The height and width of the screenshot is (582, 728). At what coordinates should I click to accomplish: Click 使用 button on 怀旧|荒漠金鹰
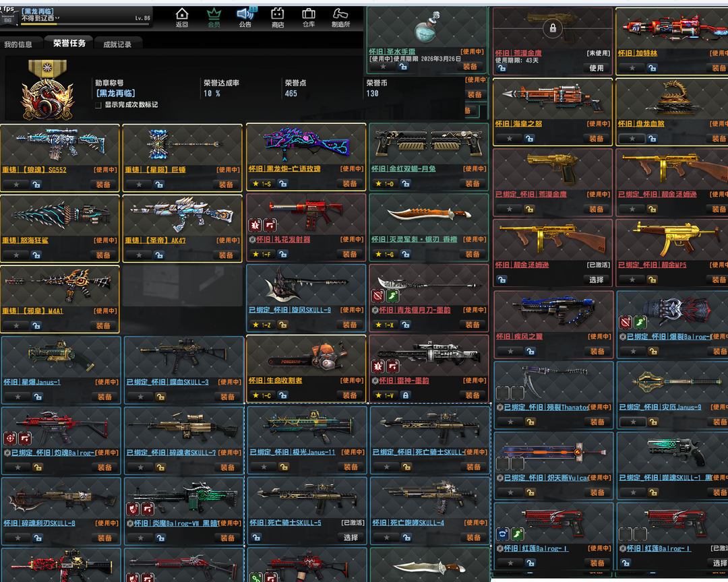coord(596,68)
